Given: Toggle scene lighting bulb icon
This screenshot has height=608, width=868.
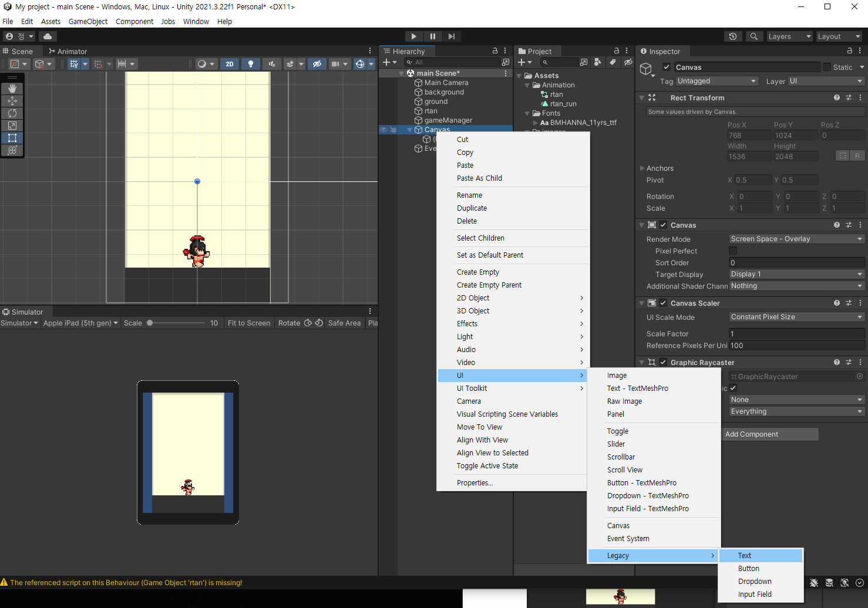Looking at the screenshot, I should (x=251, y=64).
